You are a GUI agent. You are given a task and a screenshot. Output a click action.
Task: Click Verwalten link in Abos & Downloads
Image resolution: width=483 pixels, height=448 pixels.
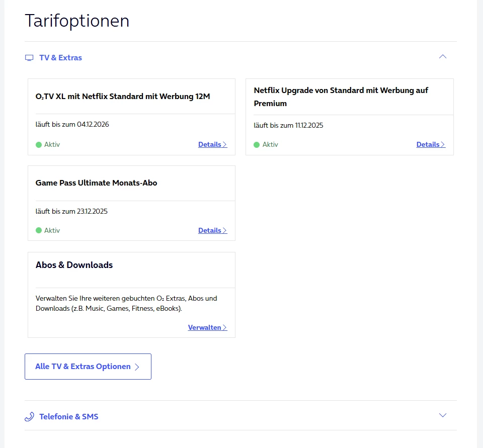(x=207, y=328)
